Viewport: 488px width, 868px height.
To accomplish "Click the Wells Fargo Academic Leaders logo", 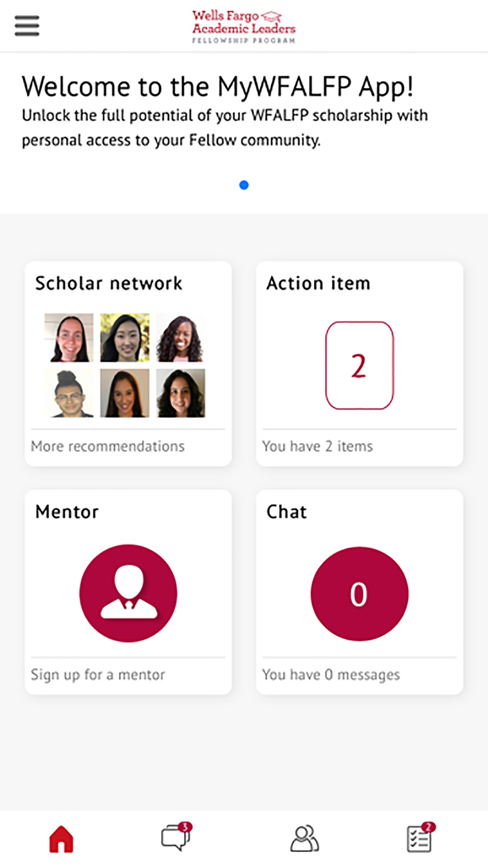I will 244,27.
